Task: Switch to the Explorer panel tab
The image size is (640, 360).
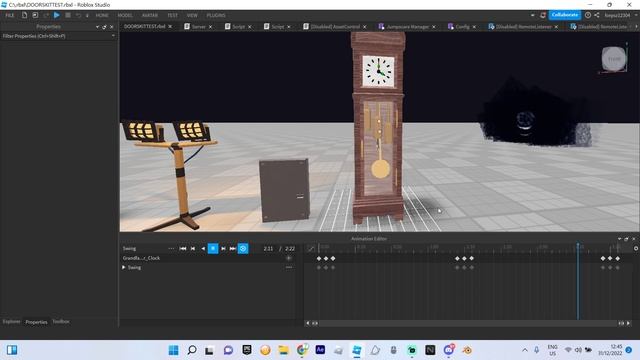Action: click(11, 322)
